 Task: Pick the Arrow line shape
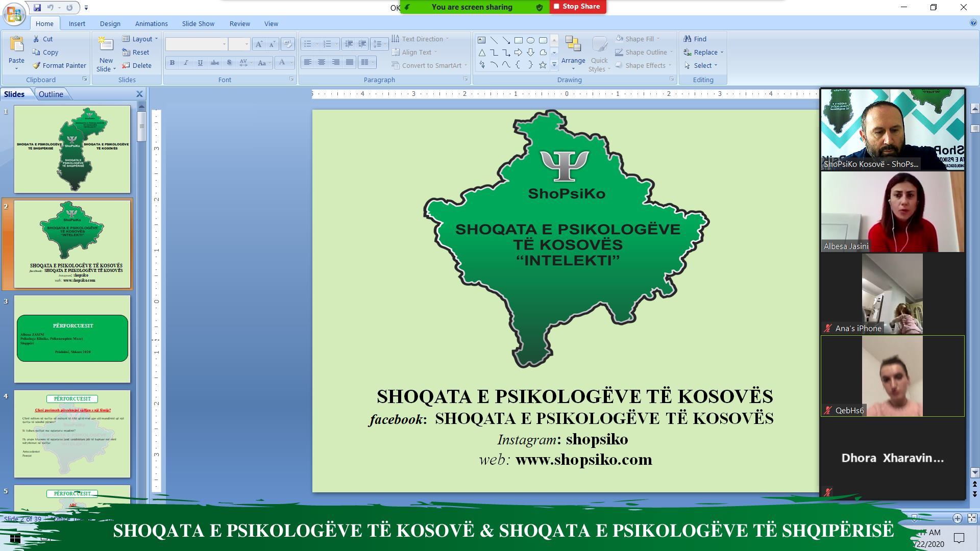(x=506, y=40)
